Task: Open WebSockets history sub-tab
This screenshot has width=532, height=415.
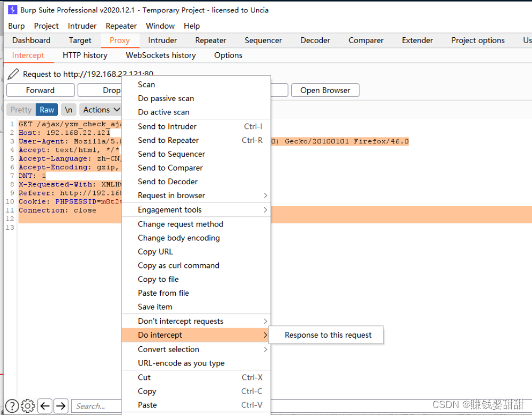Action: 161,55
